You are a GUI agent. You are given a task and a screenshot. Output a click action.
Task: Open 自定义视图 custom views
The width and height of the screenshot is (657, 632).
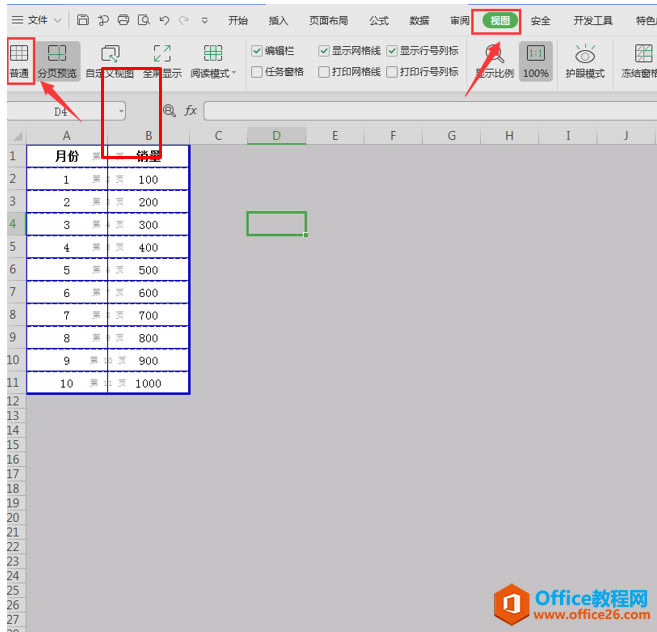(110, 61)
